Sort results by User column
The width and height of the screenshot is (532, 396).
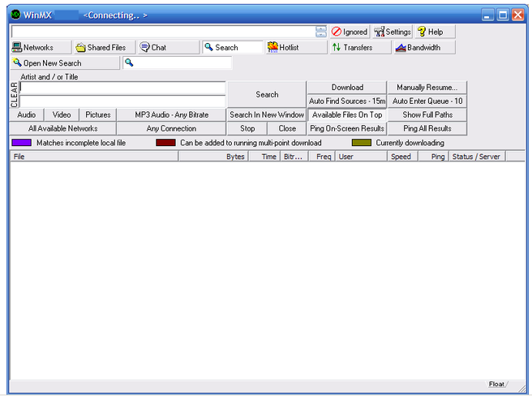(x=362, y=157)
